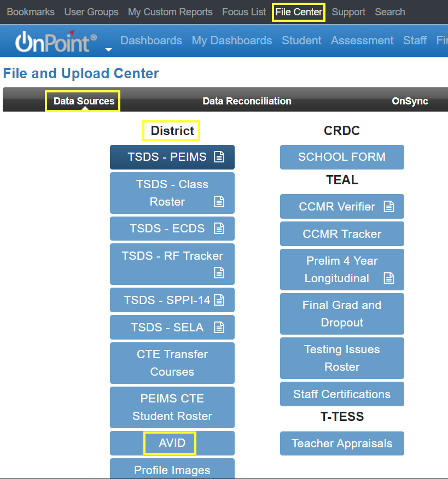Select TSDS - SELA button
Viewport: 448px width, 479px height.
pos(172,327)
